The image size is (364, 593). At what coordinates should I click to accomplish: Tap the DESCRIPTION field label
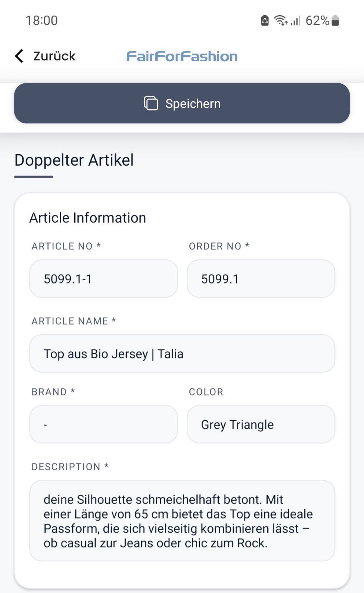tap(70, 467)
